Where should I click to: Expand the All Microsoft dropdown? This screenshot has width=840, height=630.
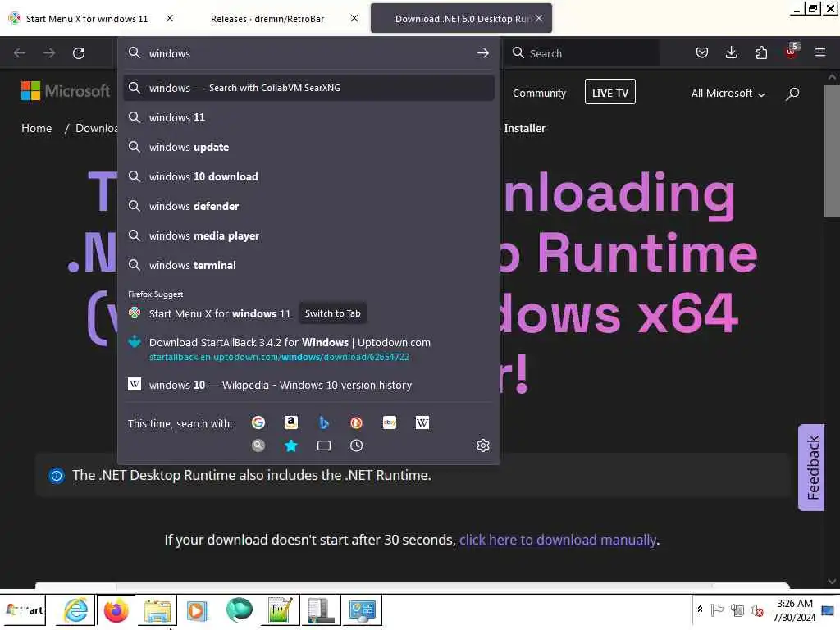tap(728, 94)
